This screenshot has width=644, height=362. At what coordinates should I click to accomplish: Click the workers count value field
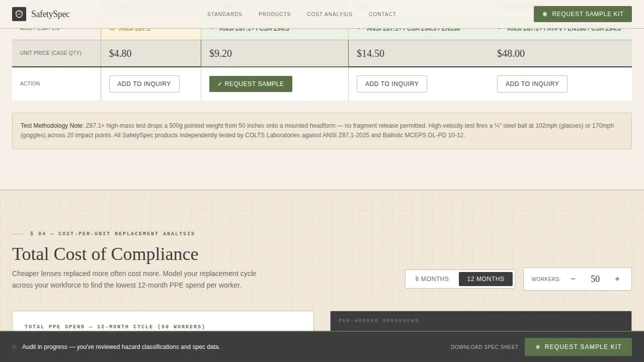coord(595,279)
